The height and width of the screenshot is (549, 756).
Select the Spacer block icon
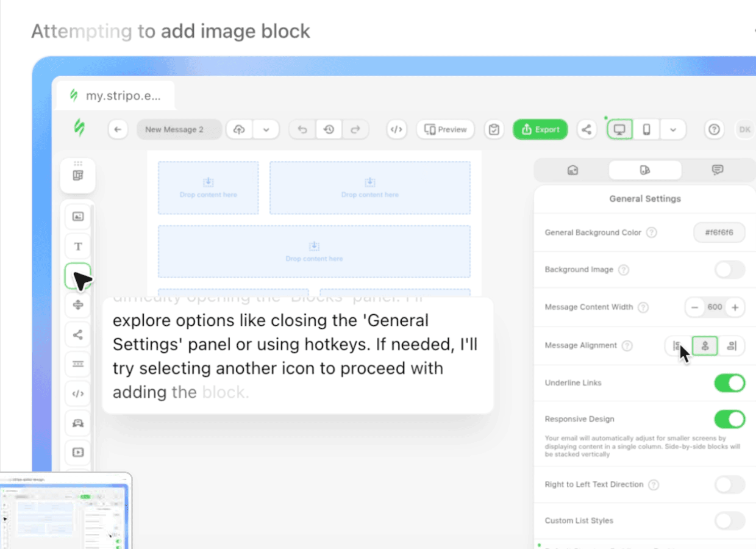78,305
